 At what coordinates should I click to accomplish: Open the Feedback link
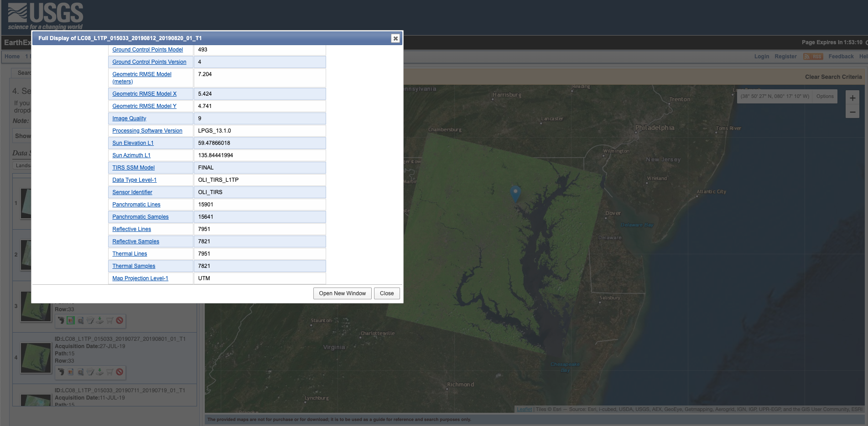click(841, 56)
